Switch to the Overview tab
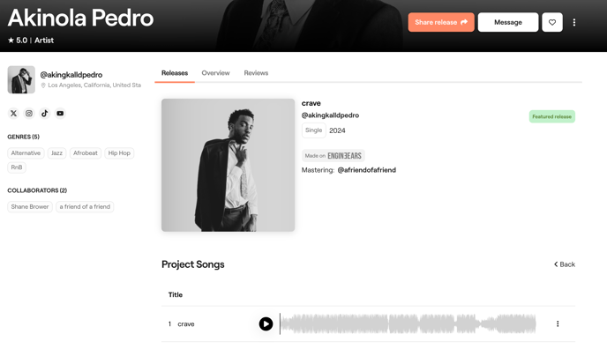Viewport: 607px width, 364px height. click(x=215, y=73)
